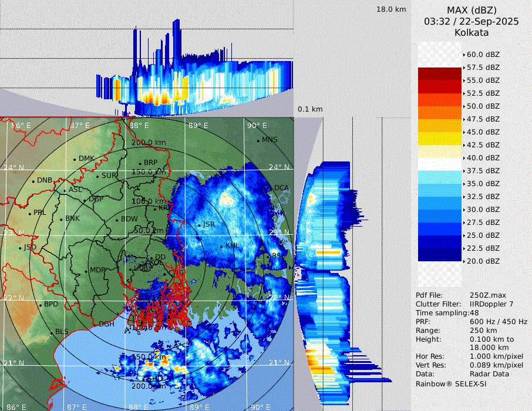The height and width of the screenshot is (411, 532).
Task: Click the 40.0 dBZ legend label
Action: [483, 157]
